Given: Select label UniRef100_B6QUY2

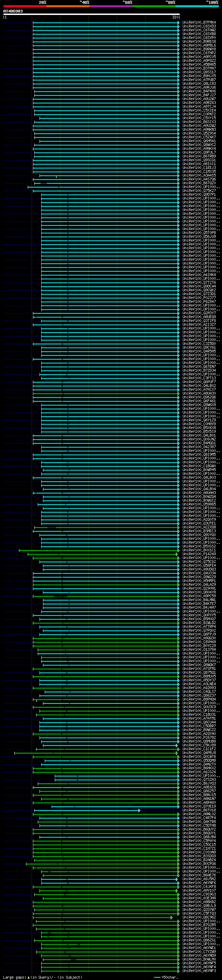Looking at the screenshot, I should pos(199,829).
